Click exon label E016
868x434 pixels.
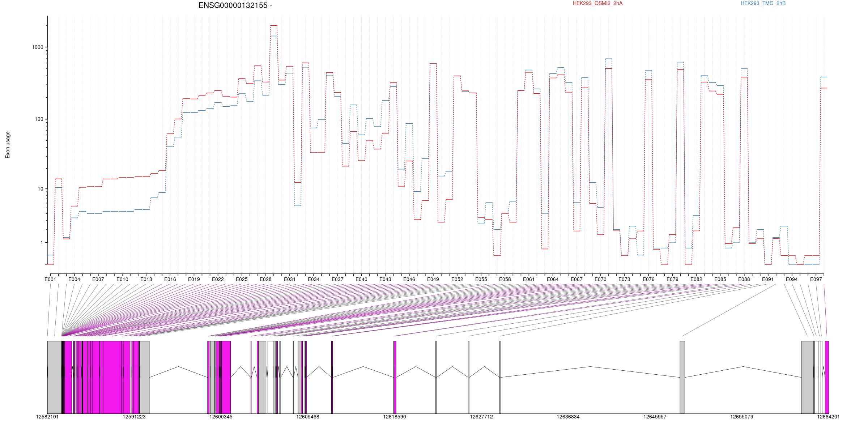170,279
